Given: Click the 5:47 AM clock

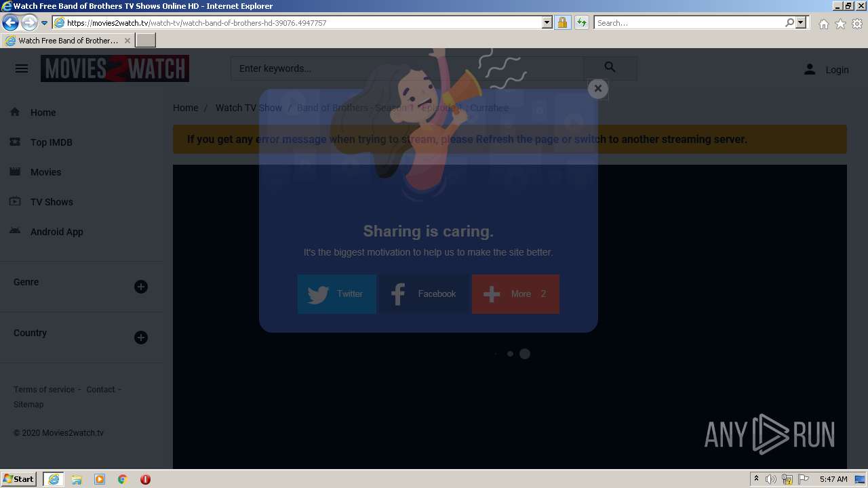Looking at the screenshot, I should coord(833,479).
